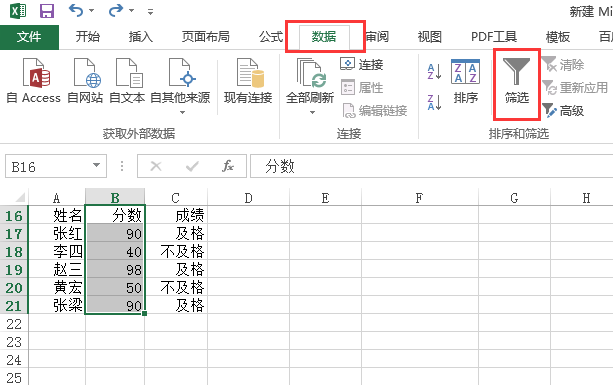This screenshot has width=613, height=385.
Task: Switch to the 审阅 tab
Action: [x=377, y=37]
